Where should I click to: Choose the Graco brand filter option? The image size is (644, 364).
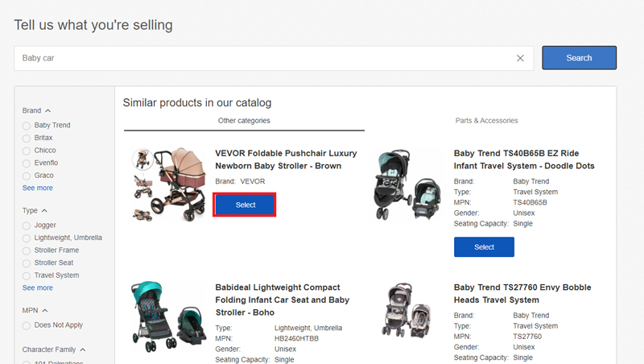pyautogui.click(x=27, y=176)
